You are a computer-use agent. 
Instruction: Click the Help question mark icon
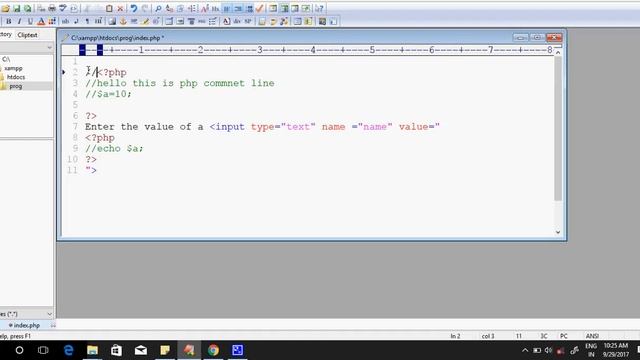320,8
